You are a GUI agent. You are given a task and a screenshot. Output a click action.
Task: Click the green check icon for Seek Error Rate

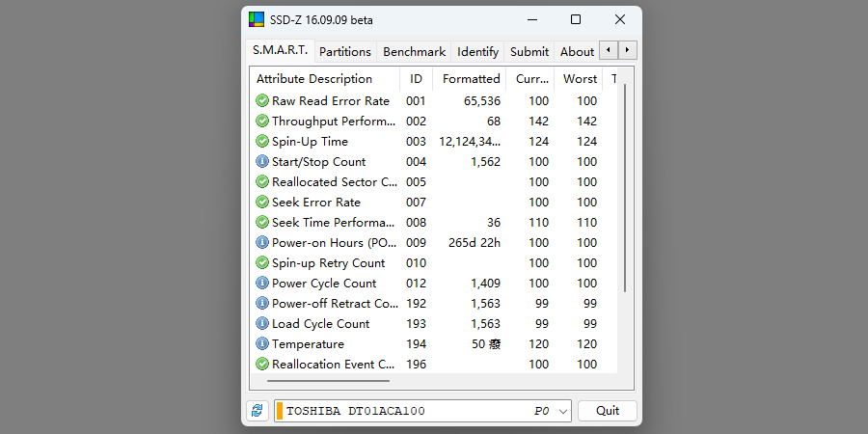(262, 203)
